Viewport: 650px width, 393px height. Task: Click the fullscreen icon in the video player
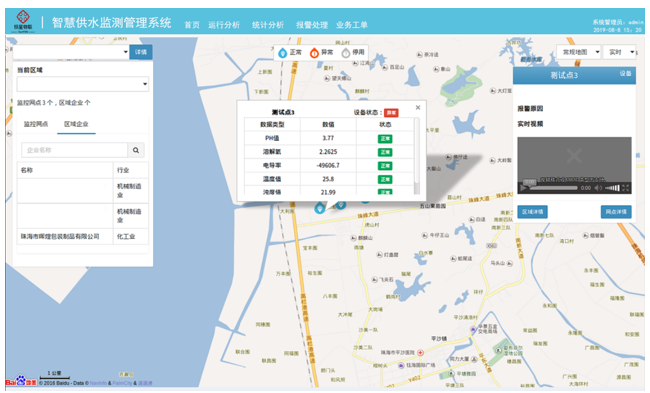(x=626, y=188)
